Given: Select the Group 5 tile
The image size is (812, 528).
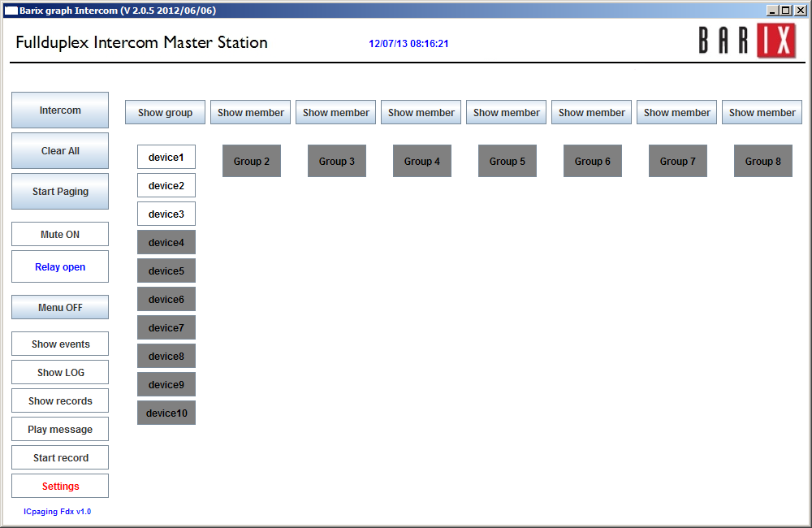Looking at the screenshot, I should point(507,162).
